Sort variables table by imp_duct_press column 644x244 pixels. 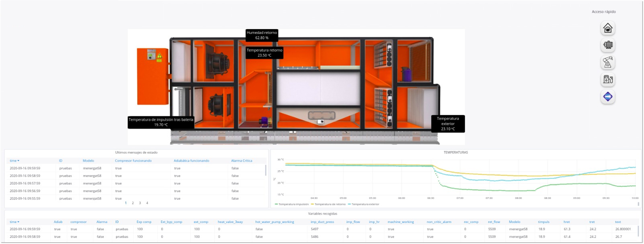[322, 222]
